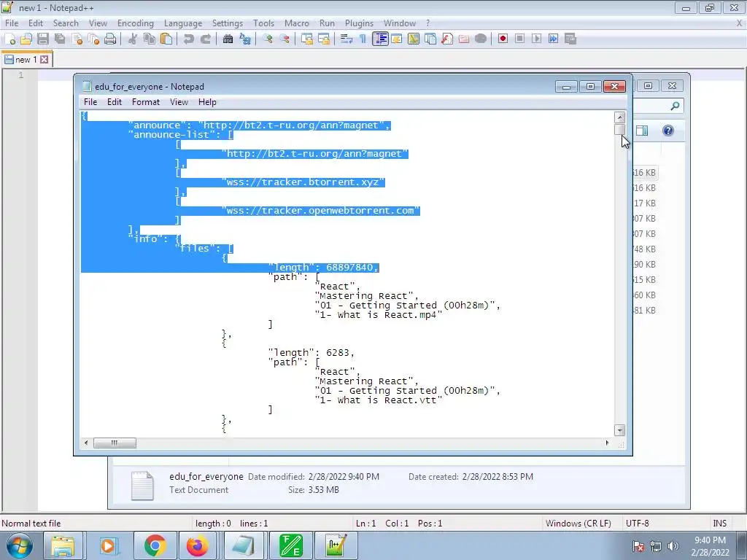
Task: Click the Notepad vertical scrollbar up arrow
Action: click(620, 117)
